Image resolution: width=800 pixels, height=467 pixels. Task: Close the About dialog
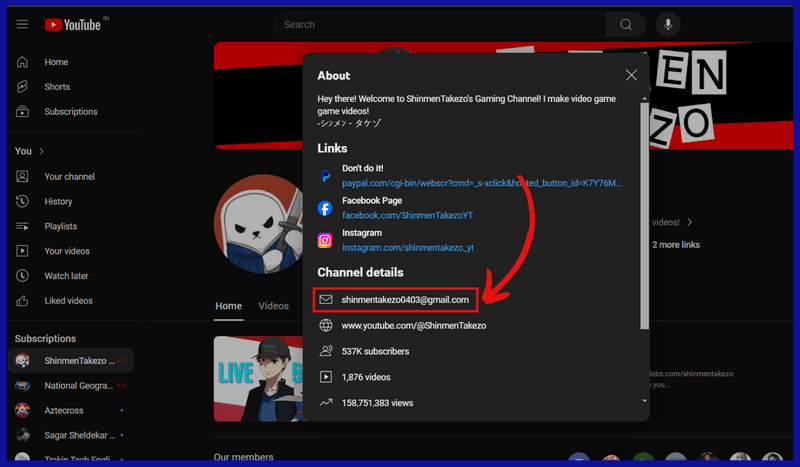[631, 75]
